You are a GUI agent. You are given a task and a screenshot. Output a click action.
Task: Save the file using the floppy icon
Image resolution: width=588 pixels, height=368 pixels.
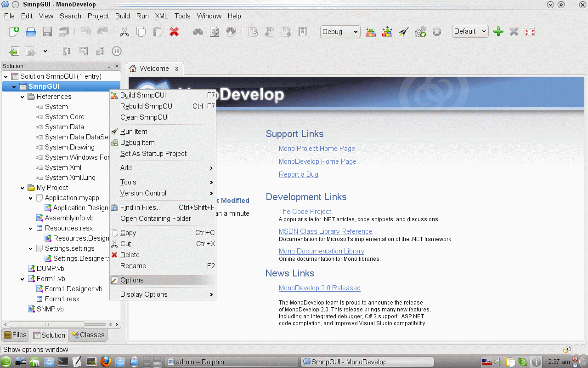(47, 32)
